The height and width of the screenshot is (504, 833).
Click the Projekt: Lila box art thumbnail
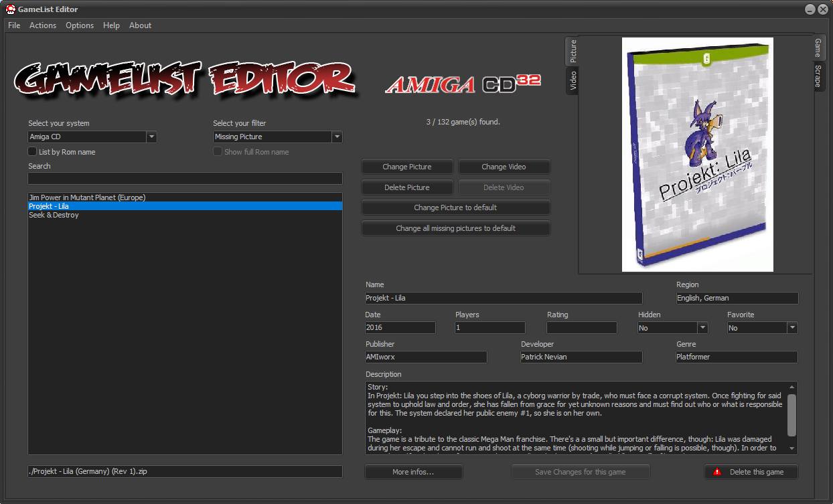click(698, 155)
